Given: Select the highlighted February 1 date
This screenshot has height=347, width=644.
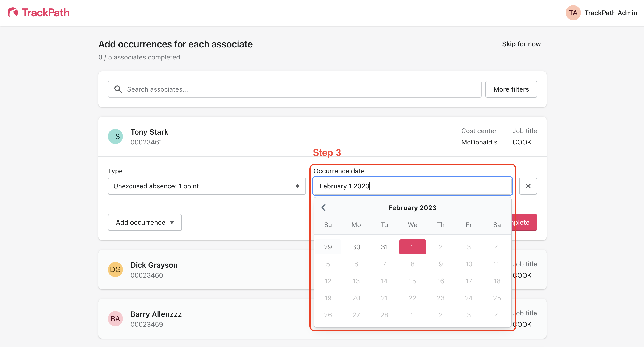Looking at the screenshot, I should [412, 247].
